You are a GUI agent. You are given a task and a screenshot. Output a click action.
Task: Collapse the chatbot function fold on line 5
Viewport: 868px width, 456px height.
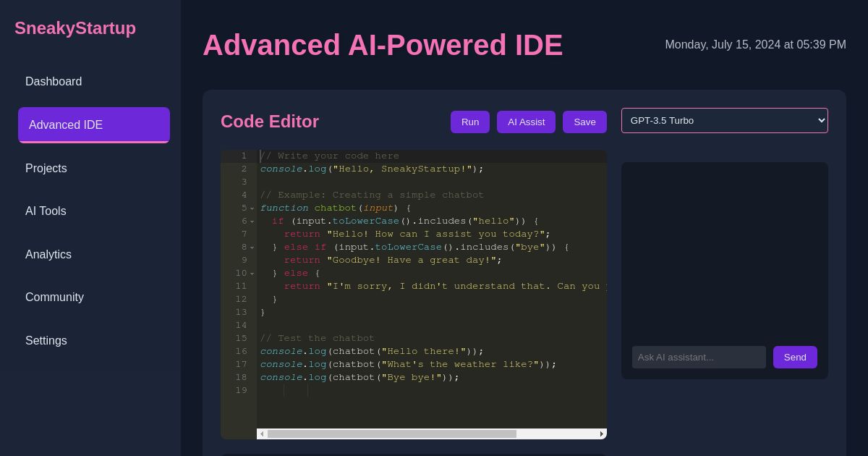pos(252,208)
